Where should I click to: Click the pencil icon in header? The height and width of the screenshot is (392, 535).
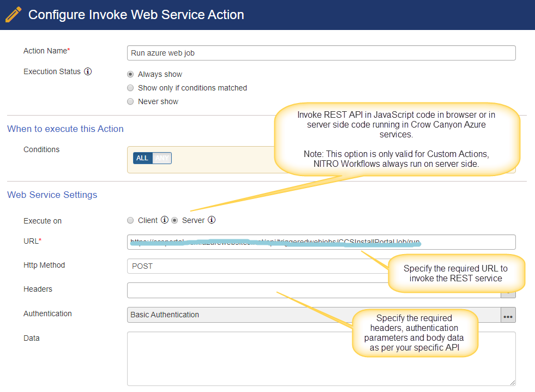pyautogui.click(x=14, y=15)
